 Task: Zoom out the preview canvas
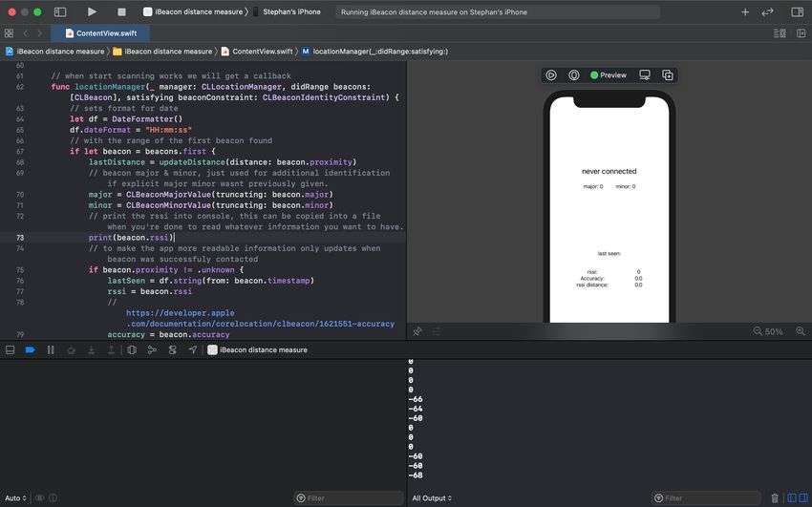[x=758, y=331]
